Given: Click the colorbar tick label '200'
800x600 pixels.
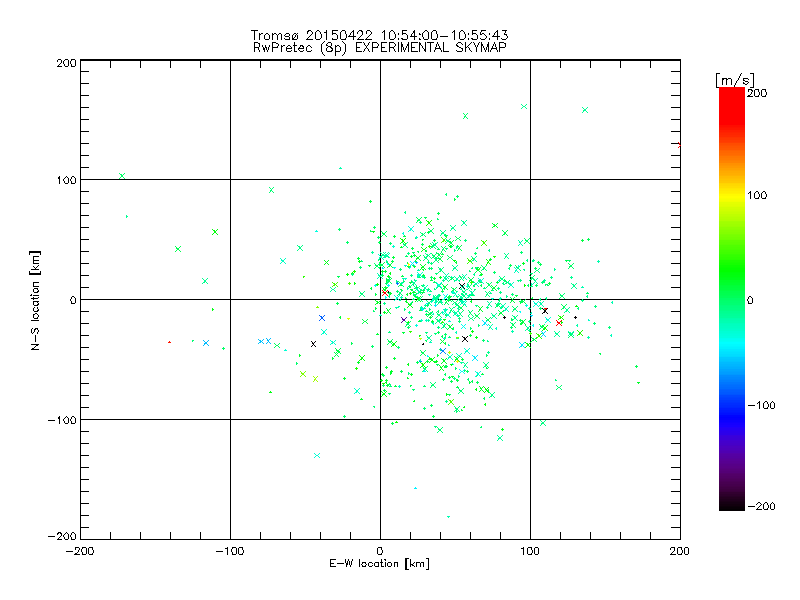Looking at the screenshot, I should [x=757, y=93].
